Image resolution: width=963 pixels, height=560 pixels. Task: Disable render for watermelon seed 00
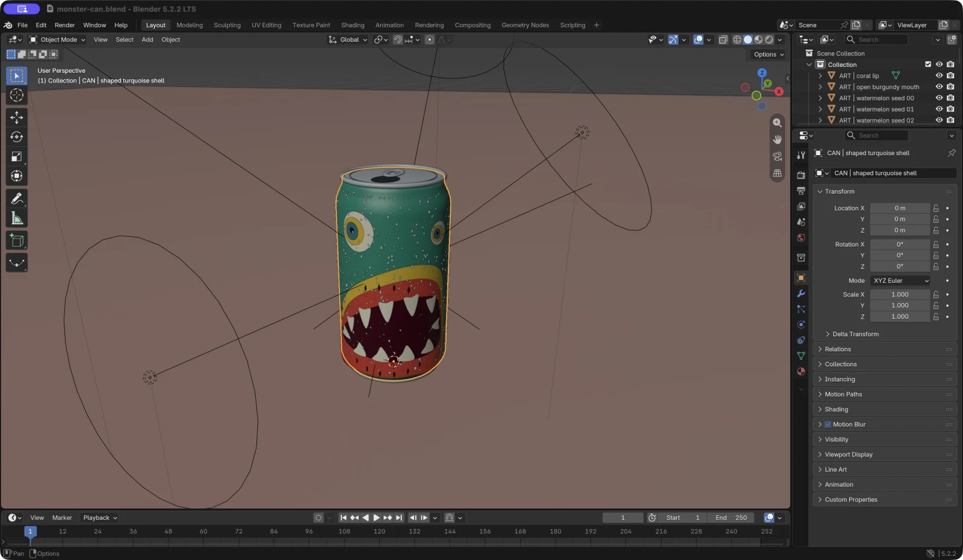point(950,98)
